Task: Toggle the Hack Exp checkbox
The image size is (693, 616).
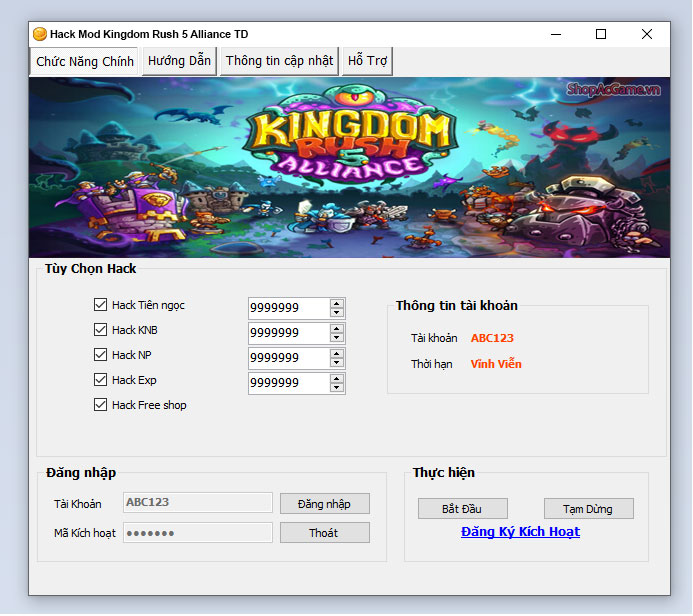Action: point(100,380)
